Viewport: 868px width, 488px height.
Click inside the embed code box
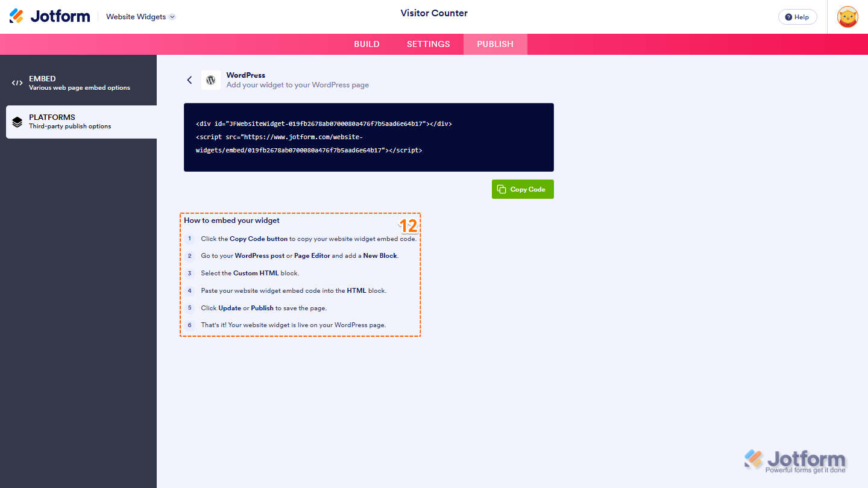[369, 137]
